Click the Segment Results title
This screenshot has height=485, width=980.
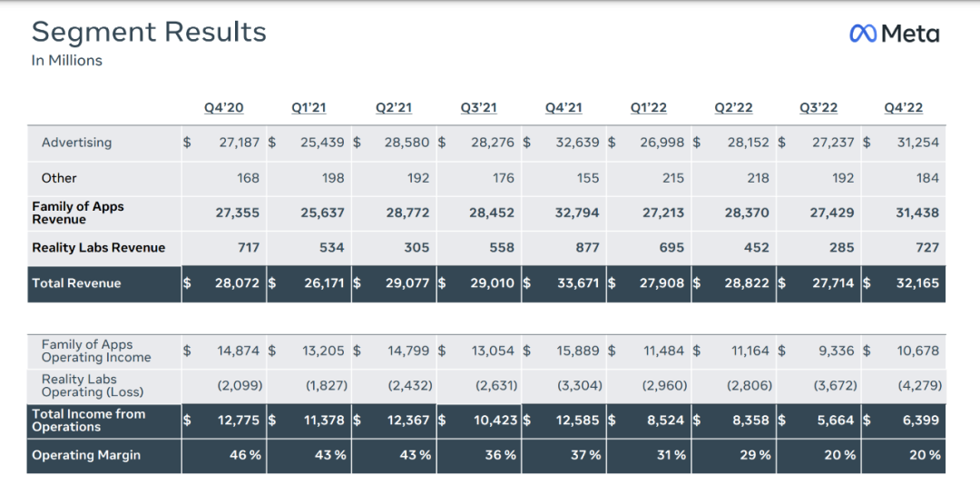point(149,32)
